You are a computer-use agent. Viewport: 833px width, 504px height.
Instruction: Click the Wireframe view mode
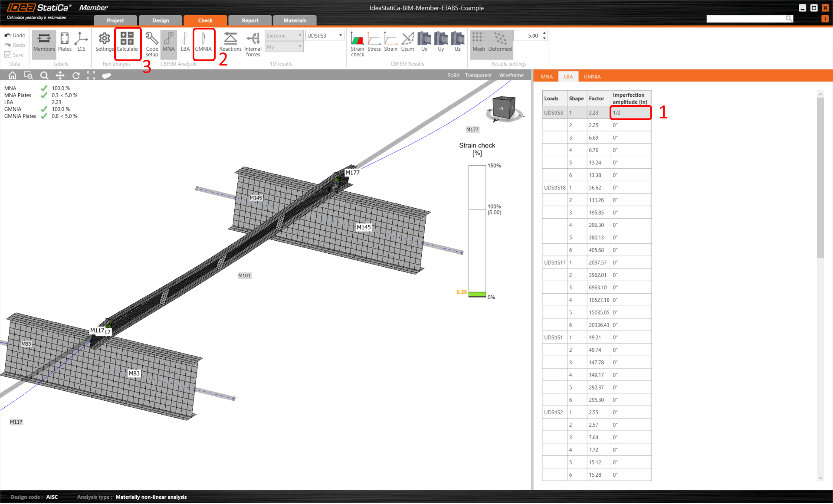(511, 75)
